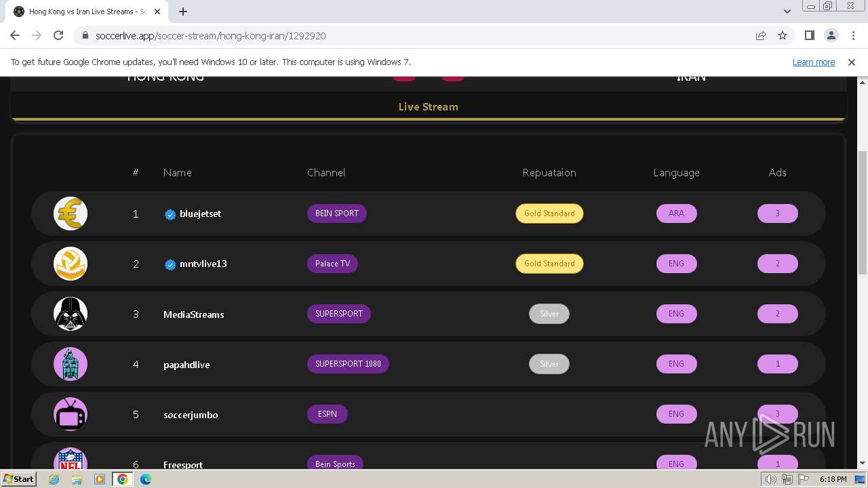This screenshot has width=868, height=488.
Task: Click the page's vertical scrollbar thumb
Action: pos(862,213)
